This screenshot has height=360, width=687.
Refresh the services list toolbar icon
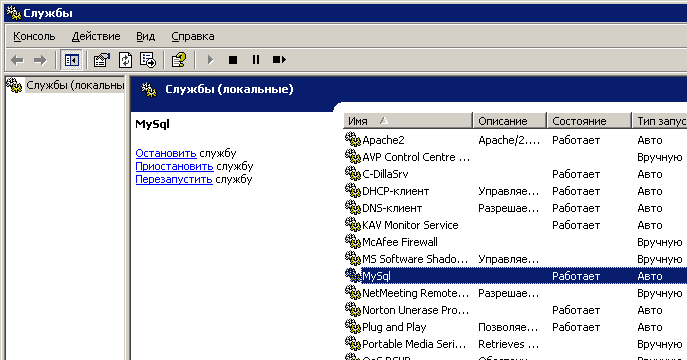tap(125, 60)
